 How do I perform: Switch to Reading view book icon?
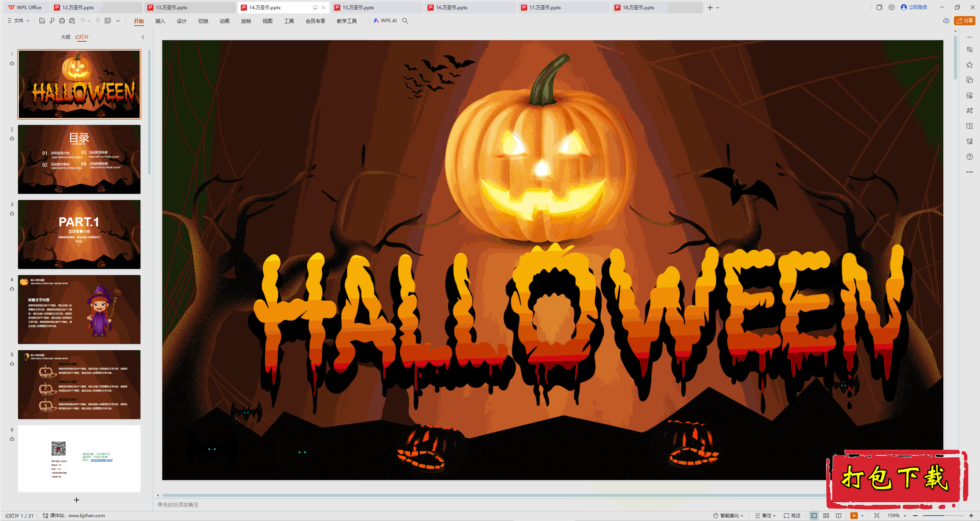pos(839,516)
